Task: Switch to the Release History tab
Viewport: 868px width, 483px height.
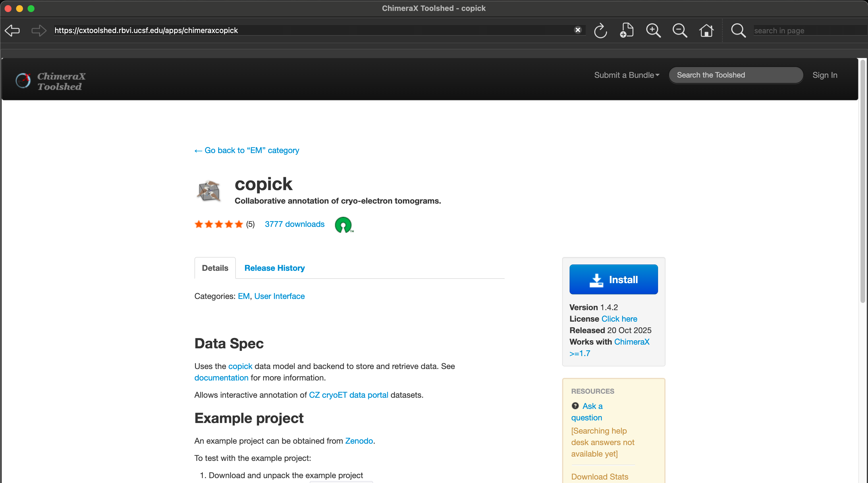Action: (x=274, y=268)
